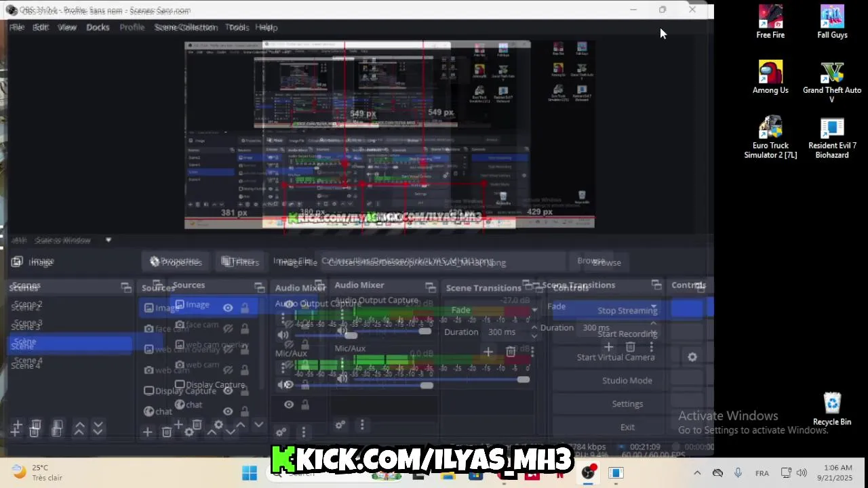
Task: Select the Grand Theft Auto V desktop icon
Action: [x=832, y=82]
